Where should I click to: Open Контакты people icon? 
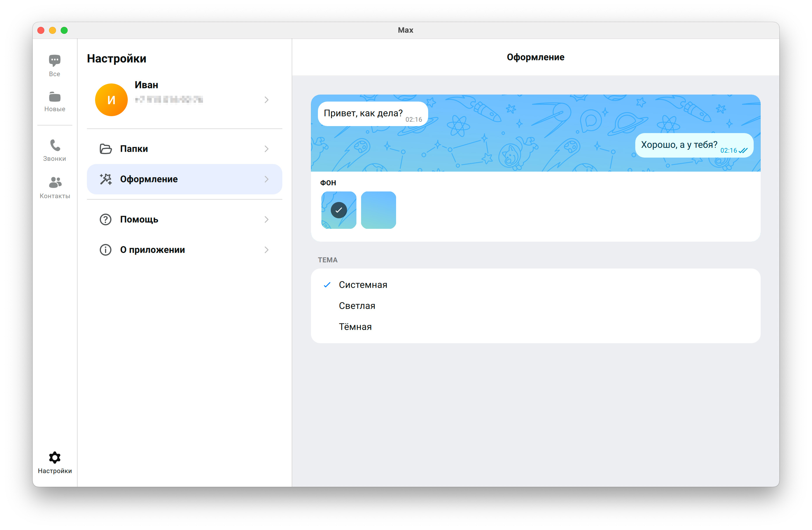[55, 182]
